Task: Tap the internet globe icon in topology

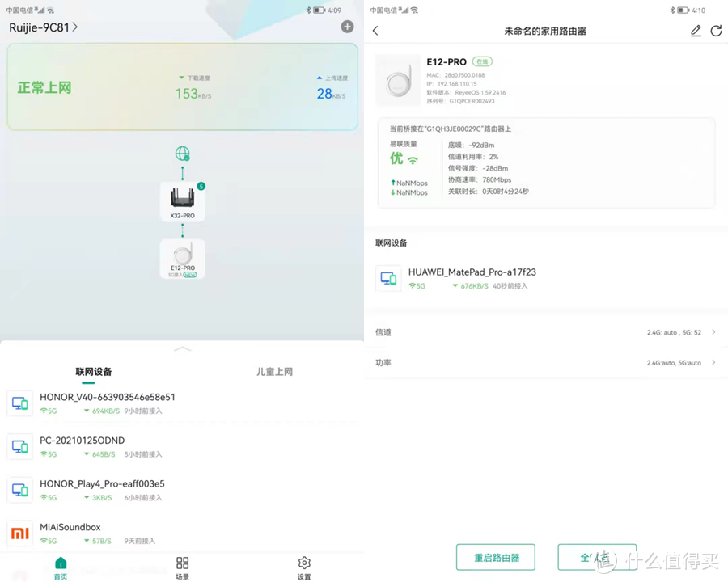Action: 182,154
